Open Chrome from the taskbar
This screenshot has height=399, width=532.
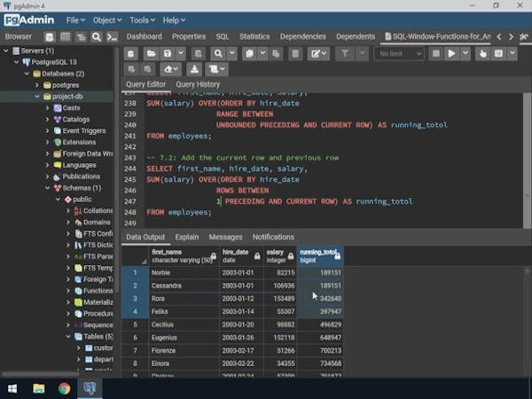(64, 388)
